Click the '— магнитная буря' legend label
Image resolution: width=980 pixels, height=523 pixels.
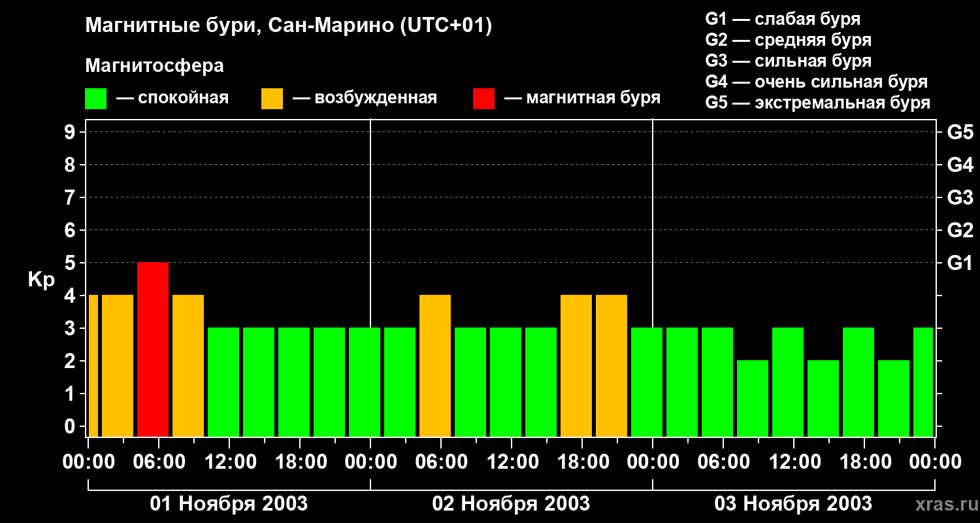[582, 99]
